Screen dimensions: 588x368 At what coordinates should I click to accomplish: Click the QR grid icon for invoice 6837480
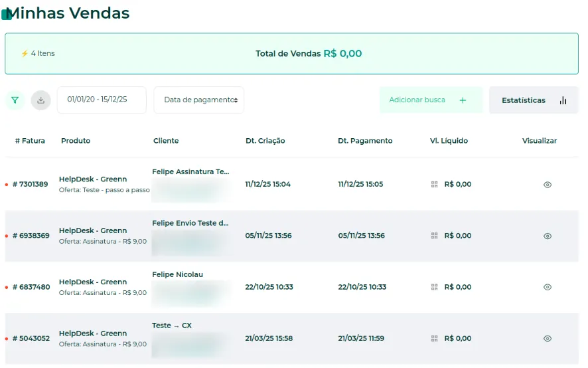[x=434, y=287]
